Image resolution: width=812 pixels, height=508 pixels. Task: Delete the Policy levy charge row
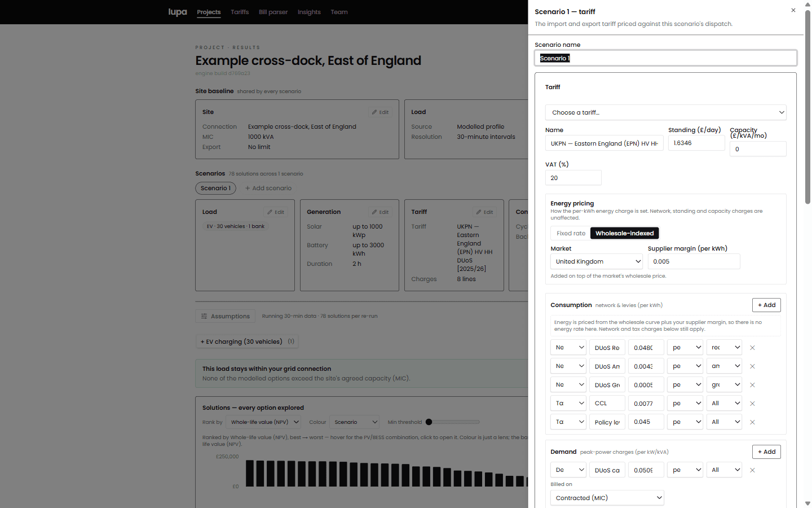[752, 422]
